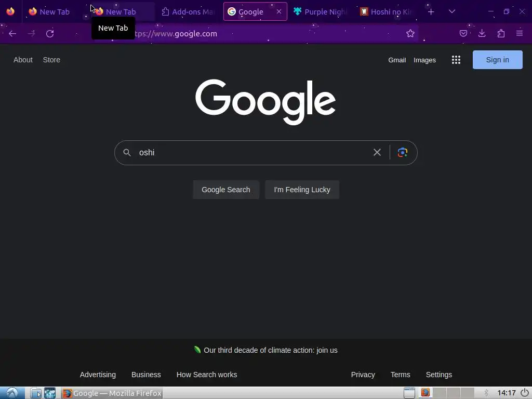Open the Google apps grid
This screenshot has width=532, height=399.
456,60
